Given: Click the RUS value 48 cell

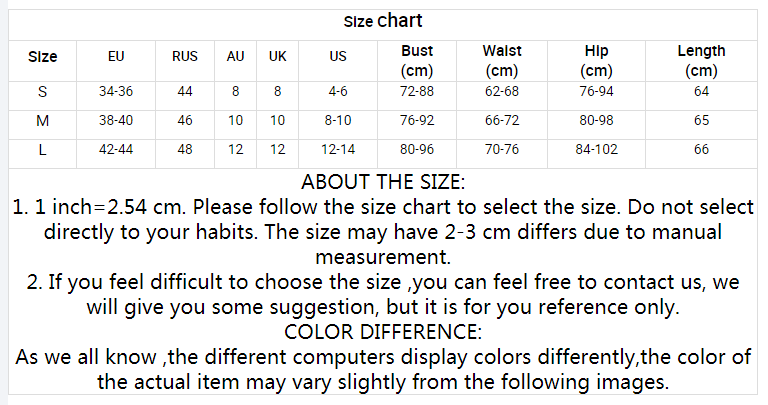Looking at the screenshot, I should [185, 149].
